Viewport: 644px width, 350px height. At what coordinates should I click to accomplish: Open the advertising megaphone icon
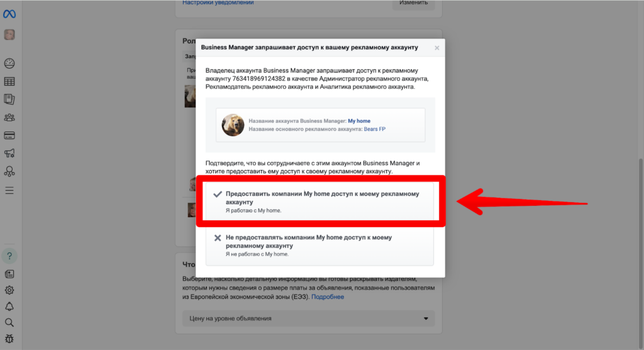point(9,154)
